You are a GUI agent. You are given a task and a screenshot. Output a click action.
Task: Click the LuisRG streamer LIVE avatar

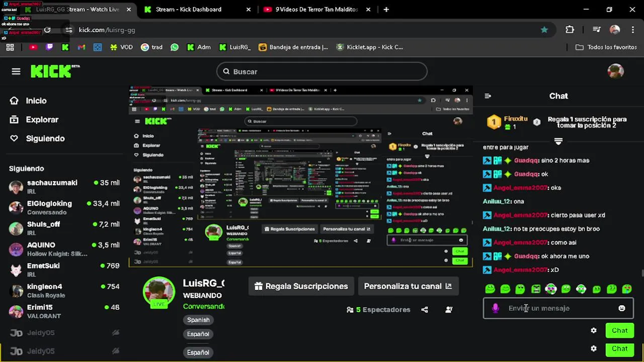(159, 293)
